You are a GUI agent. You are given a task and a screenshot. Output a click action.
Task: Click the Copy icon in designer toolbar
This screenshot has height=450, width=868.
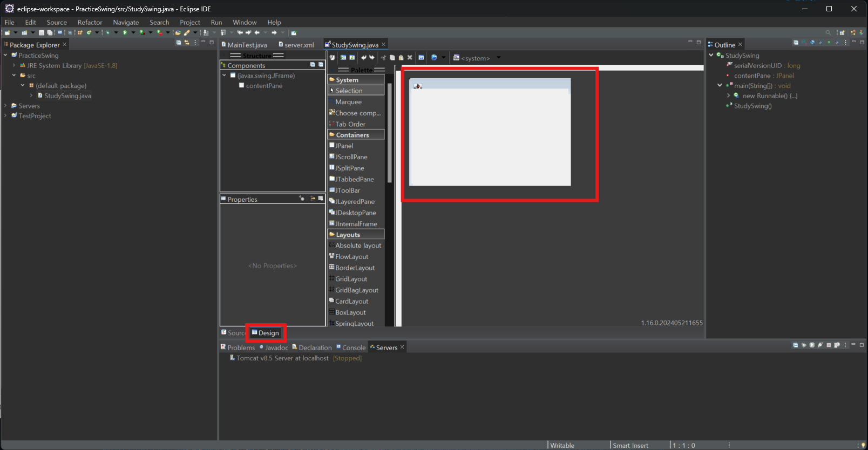point(392,58)
